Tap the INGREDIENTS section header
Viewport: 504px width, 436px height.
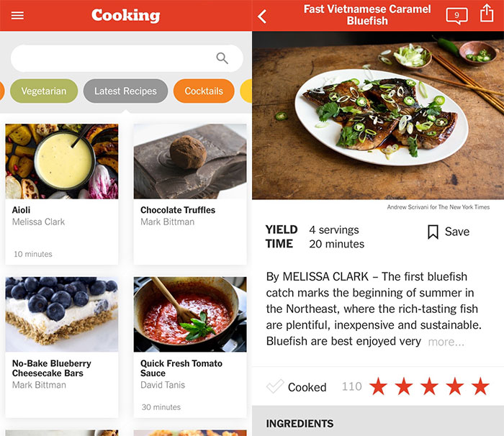tap(300, 424)
